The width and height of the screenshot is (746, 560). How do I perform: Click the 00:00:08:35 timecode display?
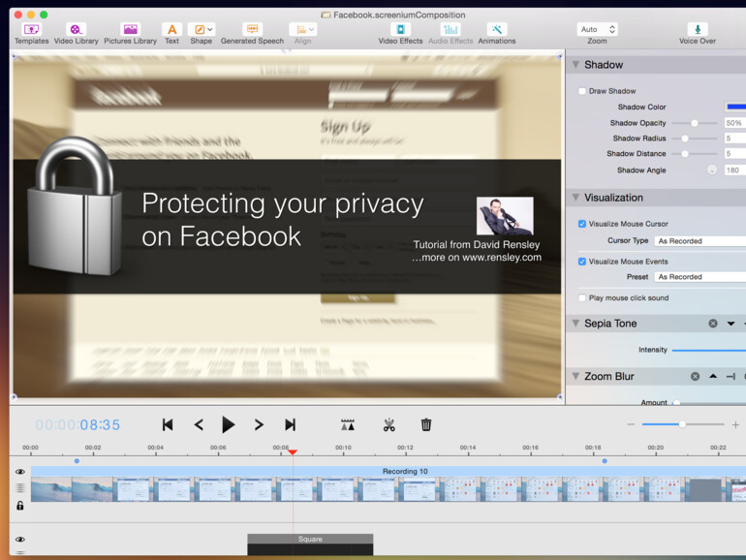tap(78, 424)
